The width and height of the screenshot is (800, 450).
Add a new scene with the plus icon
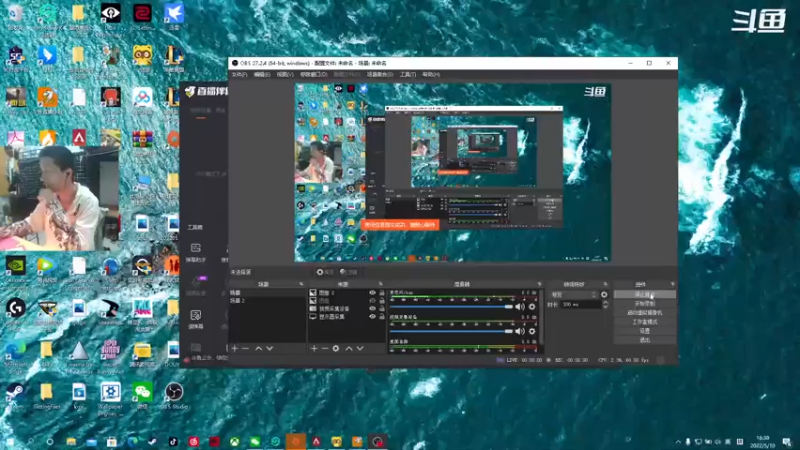click(x=235, y=348)
